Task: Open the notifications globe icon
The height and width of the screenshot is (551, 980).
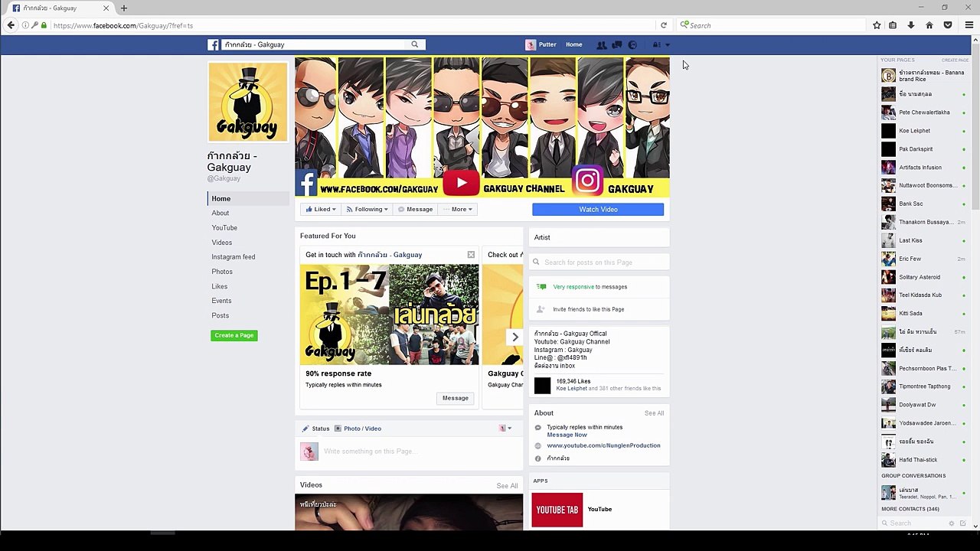Action: [632, 45]
